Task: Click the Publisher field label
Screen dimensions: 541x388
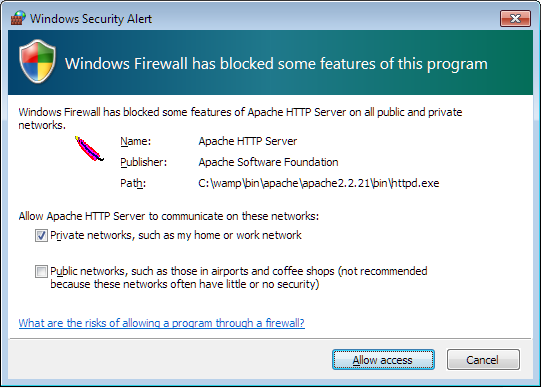Action: [143, 162]
